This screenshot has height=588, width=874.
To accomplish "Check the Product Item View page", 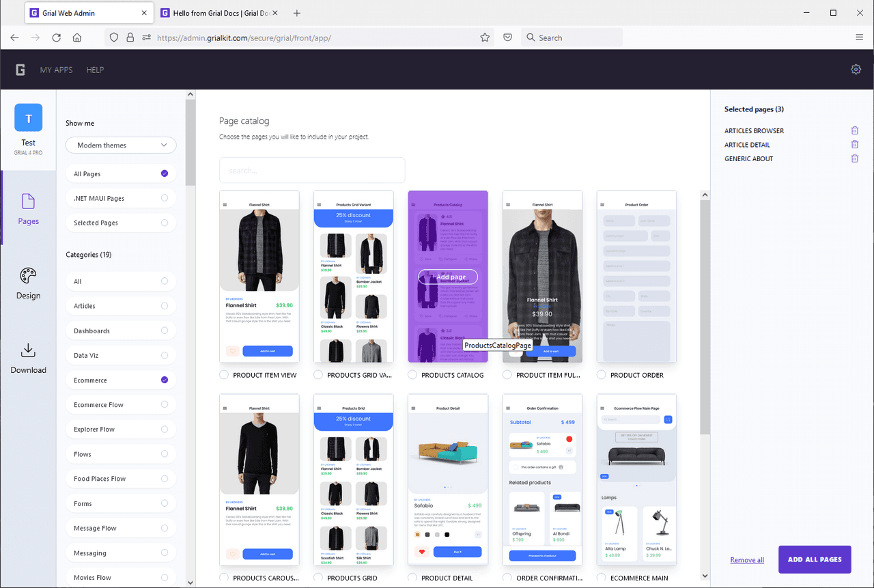I will [x=224, y=375].
